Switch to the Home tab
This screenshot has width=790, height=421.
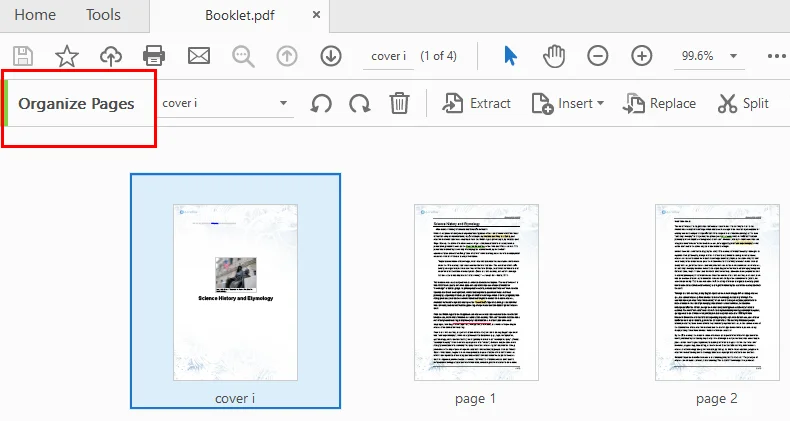[35, 15]
